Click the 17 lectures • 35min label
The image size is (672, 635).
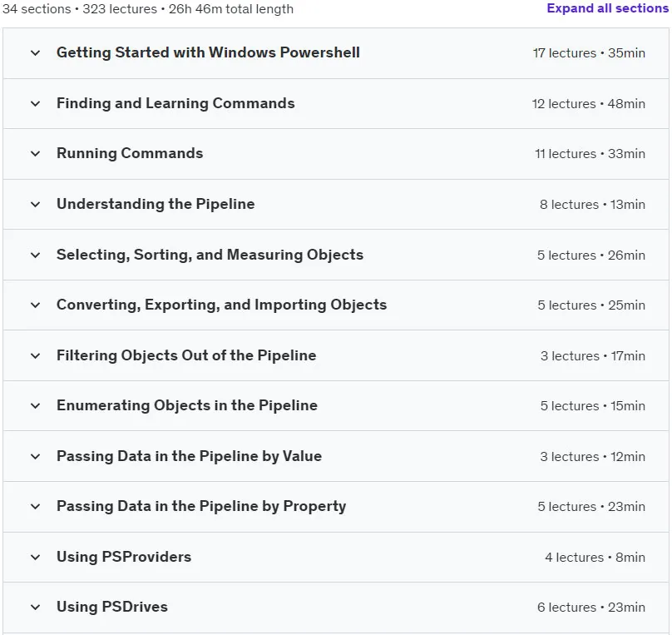point(589,53)
